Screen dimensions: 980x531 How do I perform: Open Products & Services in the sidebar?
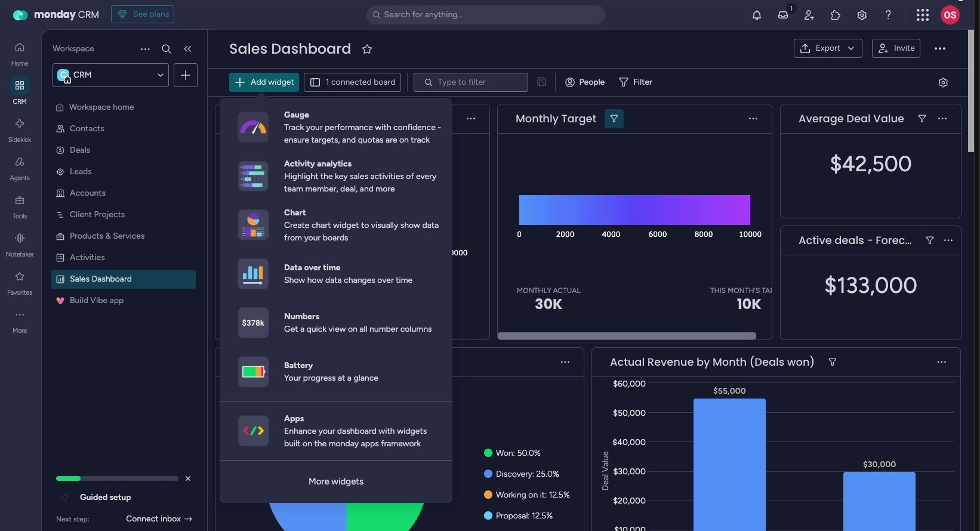pyautogui.click(x=124, y=236)
